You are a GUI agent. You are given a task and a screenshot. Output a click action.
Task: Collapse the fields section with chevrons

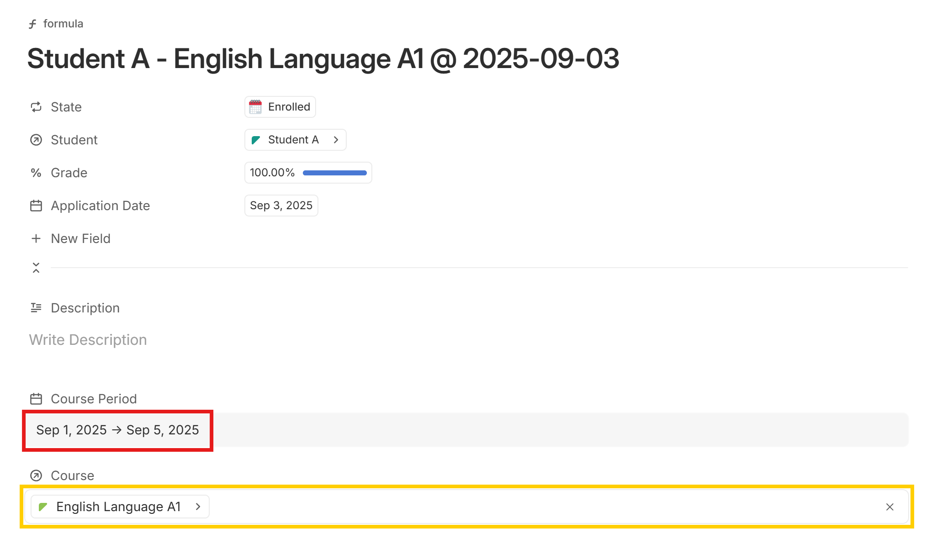coord(36,268)
